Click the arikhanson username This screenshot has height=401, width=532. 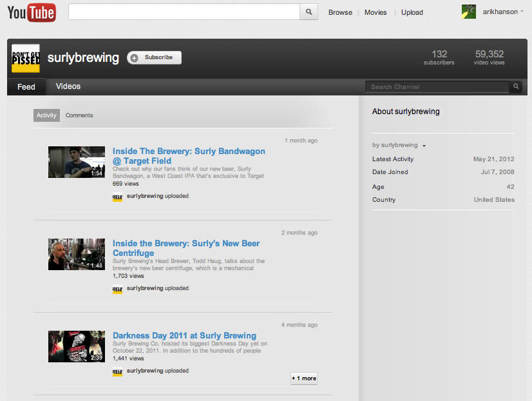coord(500,12)
